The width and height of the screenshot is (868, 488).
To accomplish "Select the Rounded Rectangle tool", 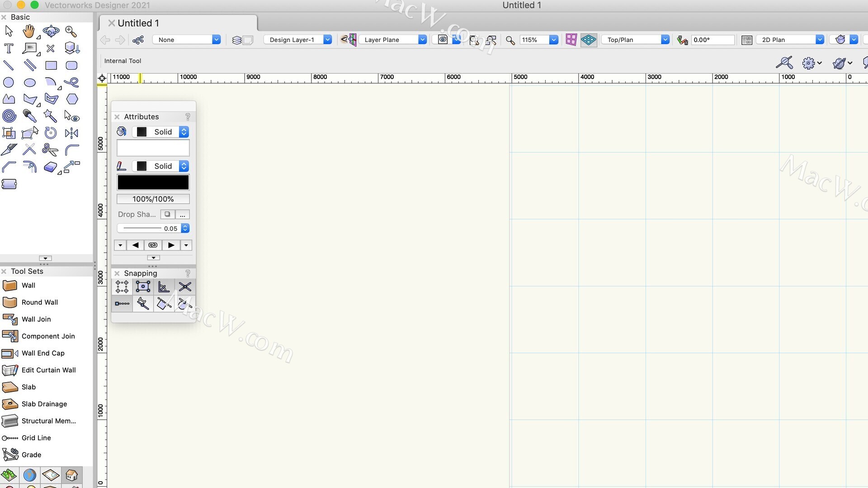I will coord(71,66).
